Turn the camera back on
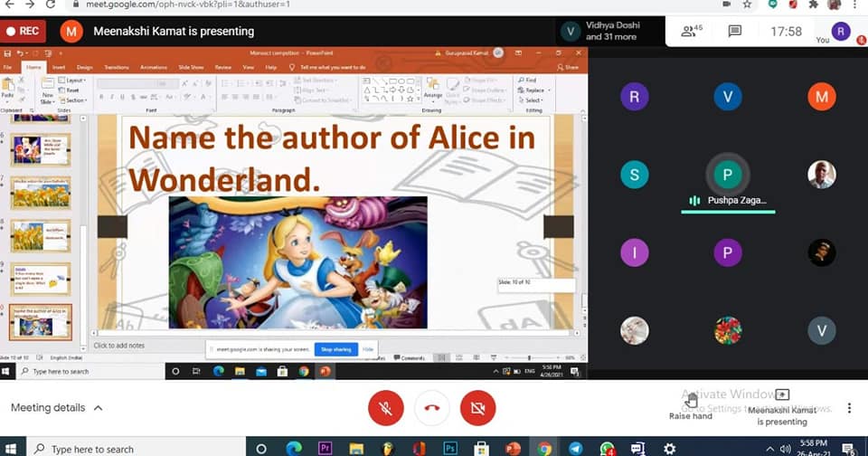This screenshot has height=456, width=868. (477, 409)
